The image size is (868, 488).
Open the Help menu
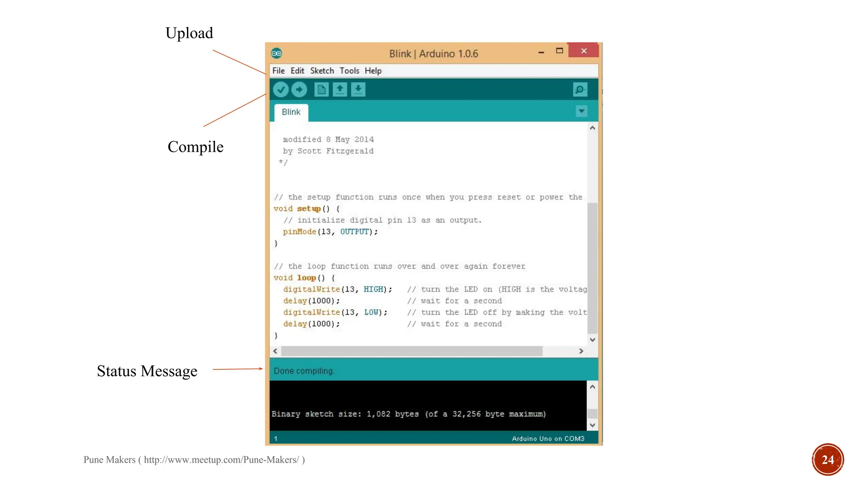coord(373,71)
